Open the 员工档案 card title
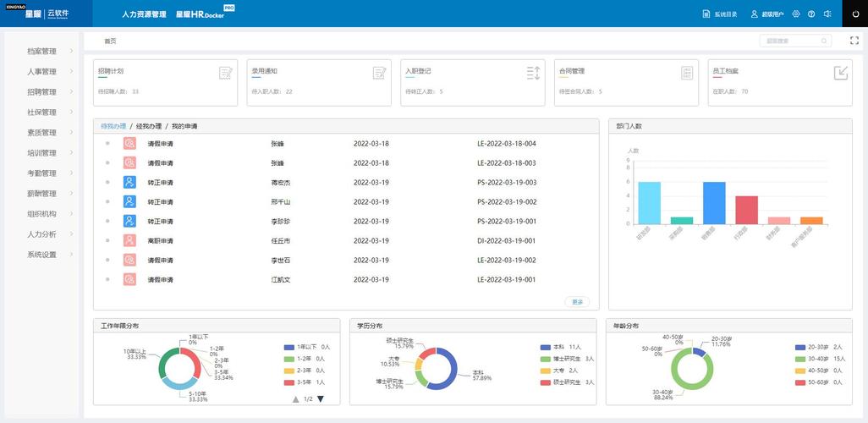Viewport: 868px width, 423px height. (726, 71)
